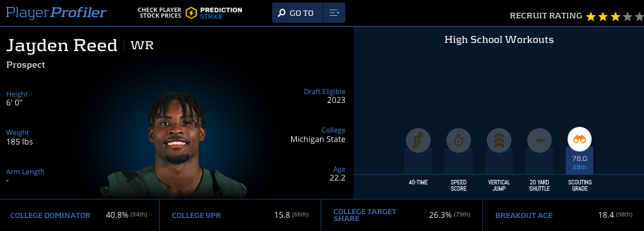The height and width of the screenshot is (231, 644).
Task: Click the Scouting Grade binoculars icon
Action: coord(579,139)
